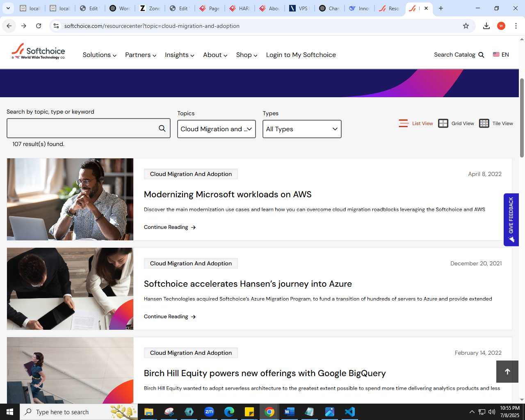
Task: Open Chrome three-dot menu
Action: pyautogui.click(x=516, y=26)
